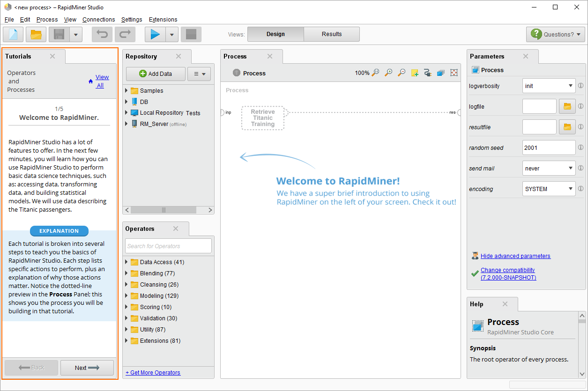
Task: Click the Hide advanced parameters link
Action: click(515, 256)
